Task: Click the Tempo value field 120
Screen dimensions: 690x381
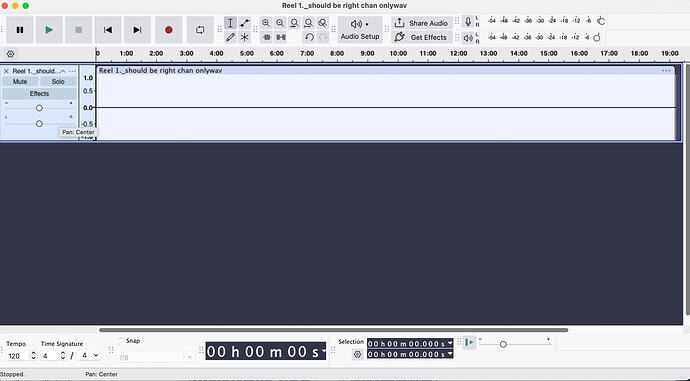Action: (x=18, y=355)
